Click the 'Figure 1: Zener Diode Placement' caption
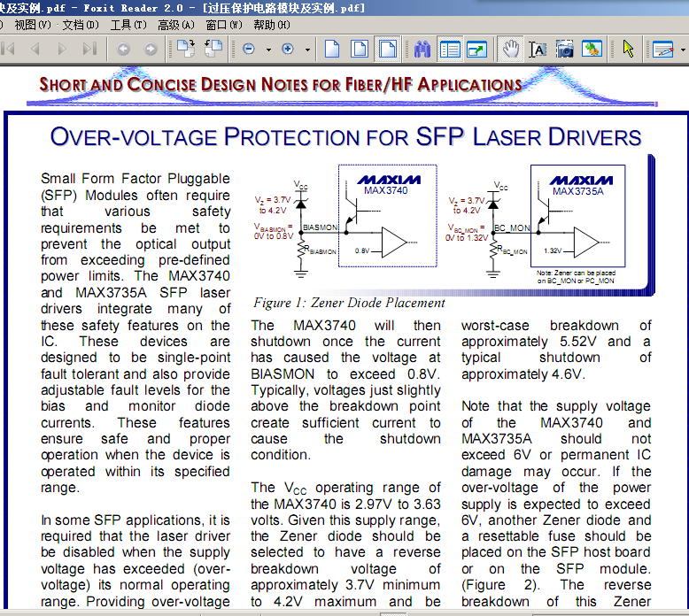The height and width of the screenshot is (616, 689). coord(349,303)
